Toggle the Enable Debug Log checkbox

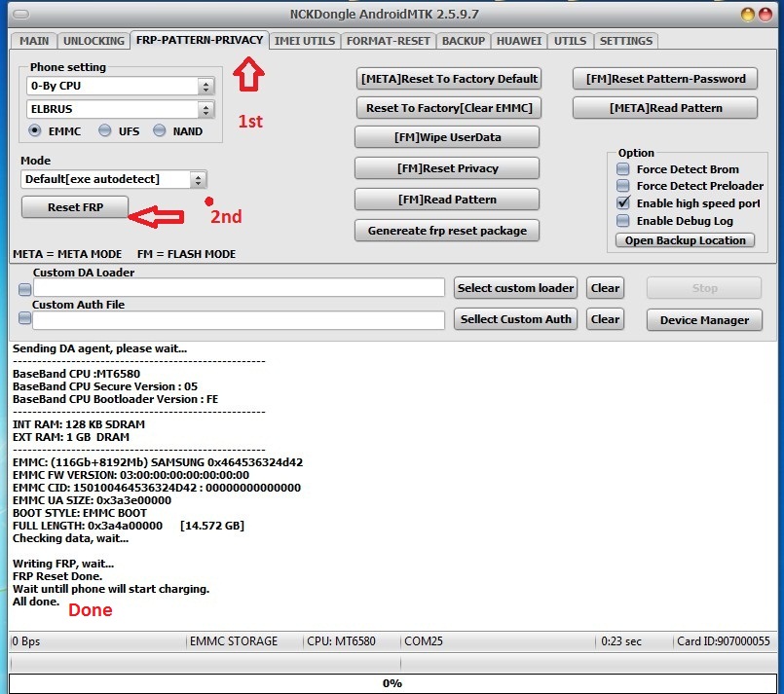(623, 220)
